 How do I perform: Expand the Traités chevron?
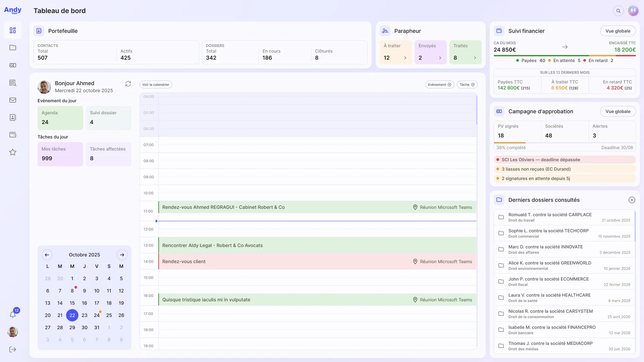[475, 58]
